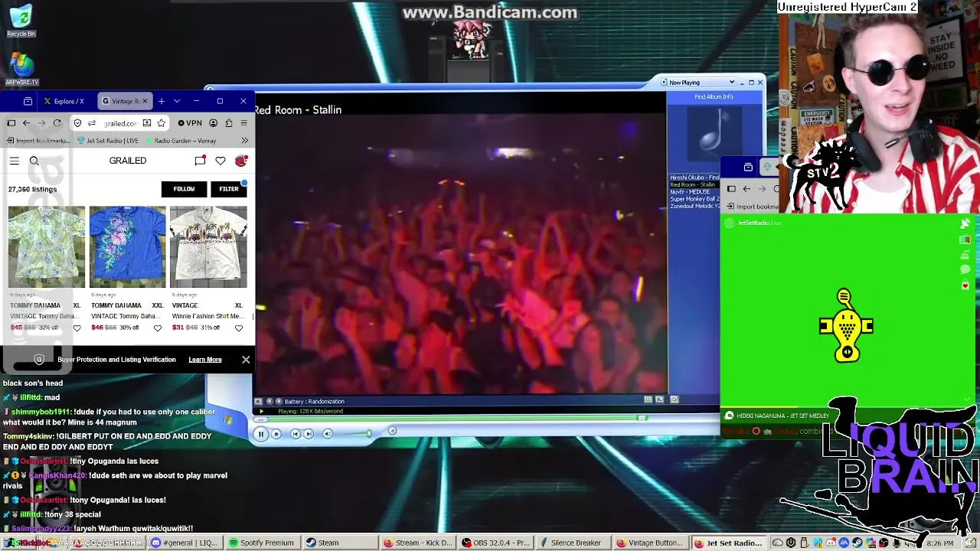Pause the media player playback
Viewport: 980px width, 551px height.
(x=260, y=434)
